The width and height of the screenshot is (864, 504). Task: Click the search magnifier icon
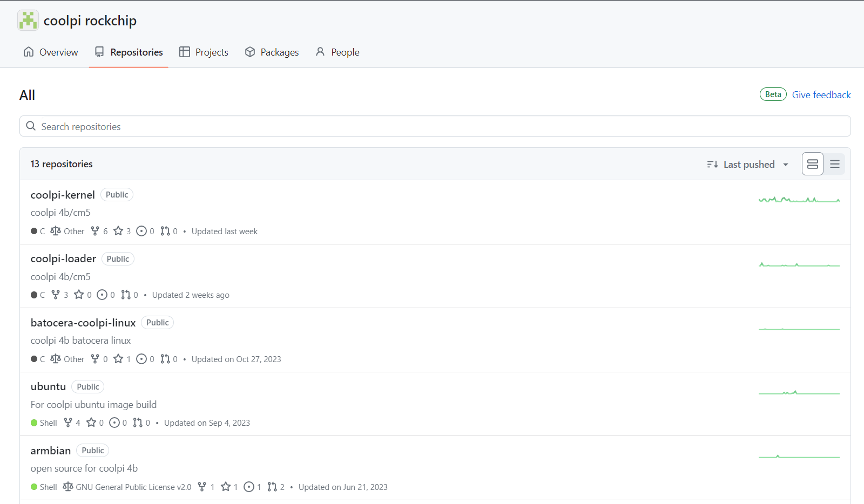pyautogui.click(x=31, y=126)
